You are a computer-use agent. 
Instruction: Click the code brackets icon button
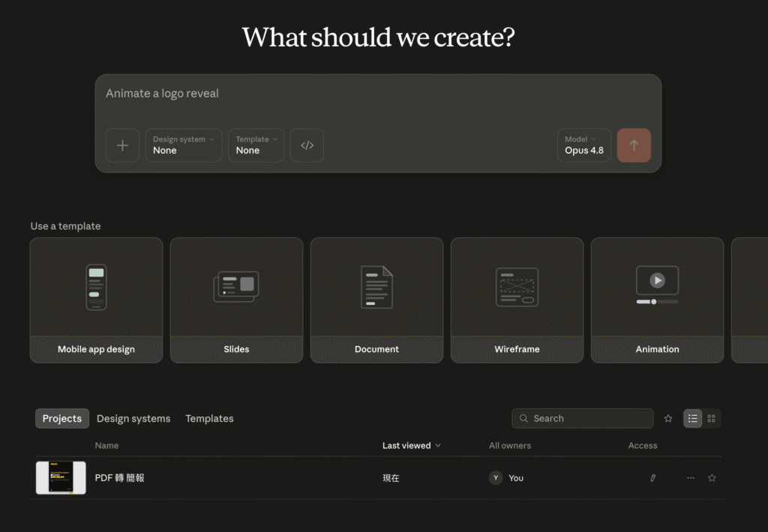307,145
